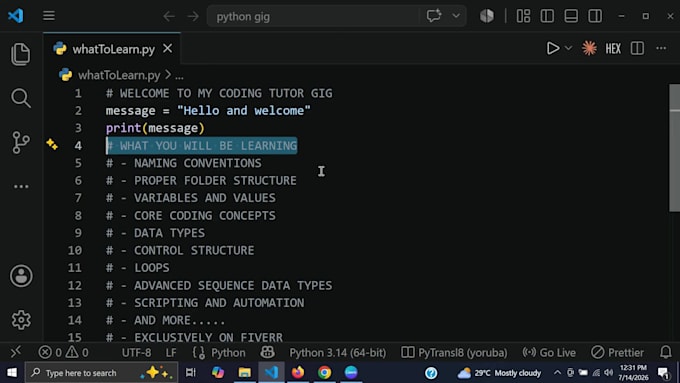Toggle the primary side bar
This screenshot has height=383, width=680.
pyautogui.click(x=547, y=16)
